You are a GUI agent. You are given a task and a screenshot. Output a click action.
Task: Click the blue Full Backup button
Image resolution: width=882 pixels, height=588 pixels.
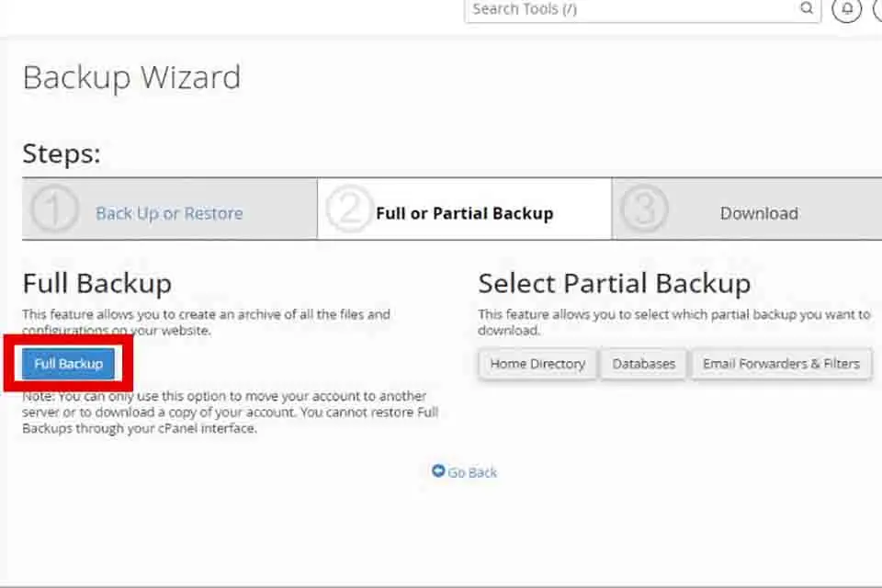click(68, 364)
